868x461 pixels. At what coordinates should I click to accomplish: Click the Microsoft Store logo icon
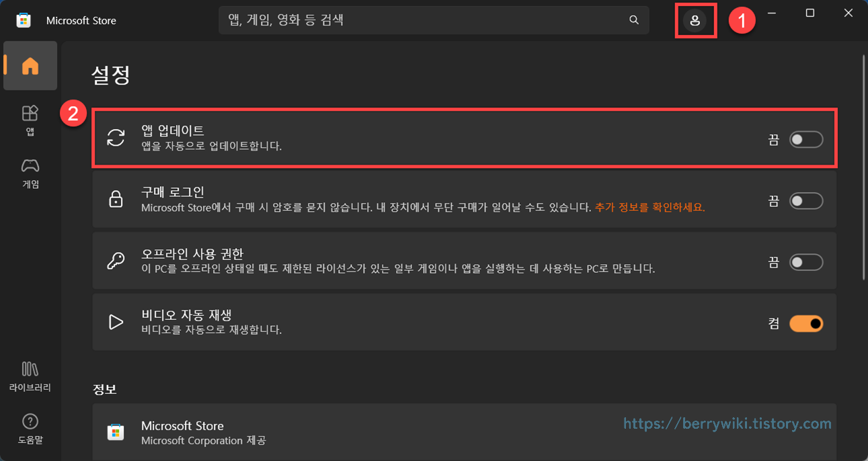[x=23, y=20]
